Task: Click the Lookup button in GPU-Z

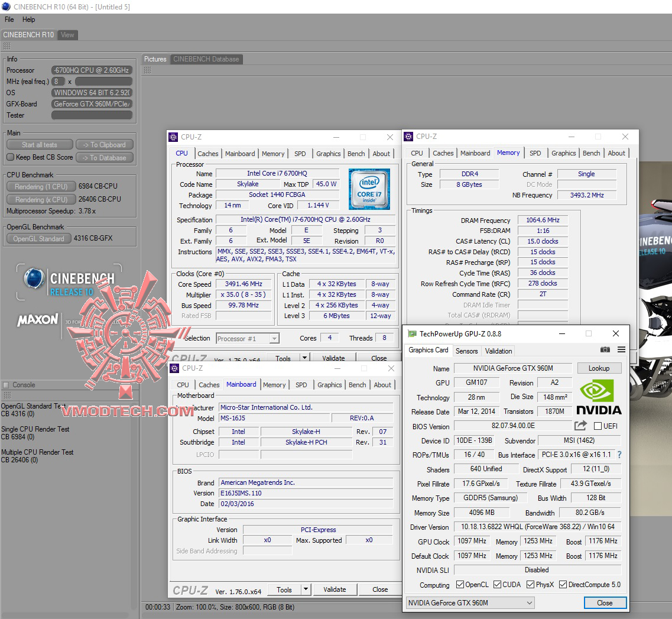Action: pyautogui.click(x=599, y=368)
